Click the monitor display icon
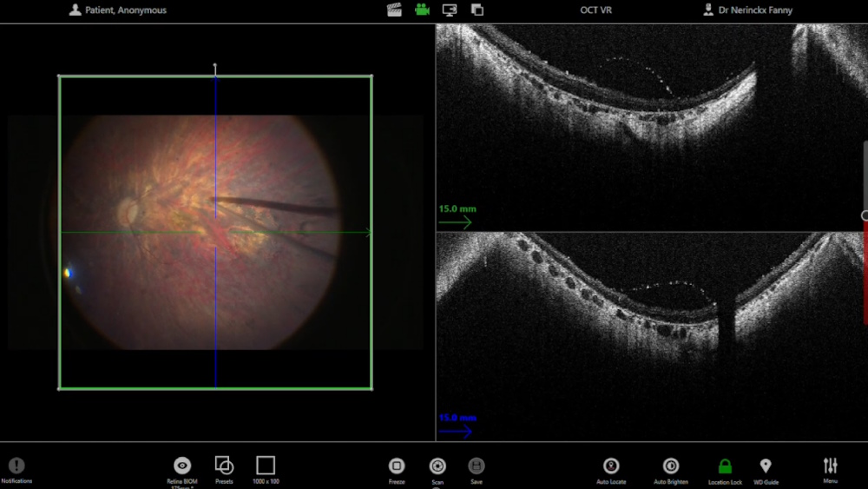Viewport: 868px width, 489px height. tap(450, 10)
